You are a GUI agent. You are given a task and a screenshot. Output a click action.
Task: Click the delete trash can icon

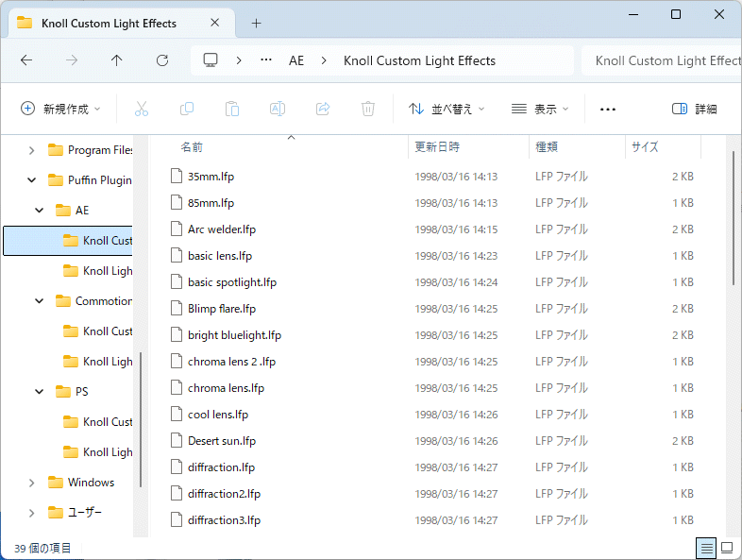[x=367, y=109]
